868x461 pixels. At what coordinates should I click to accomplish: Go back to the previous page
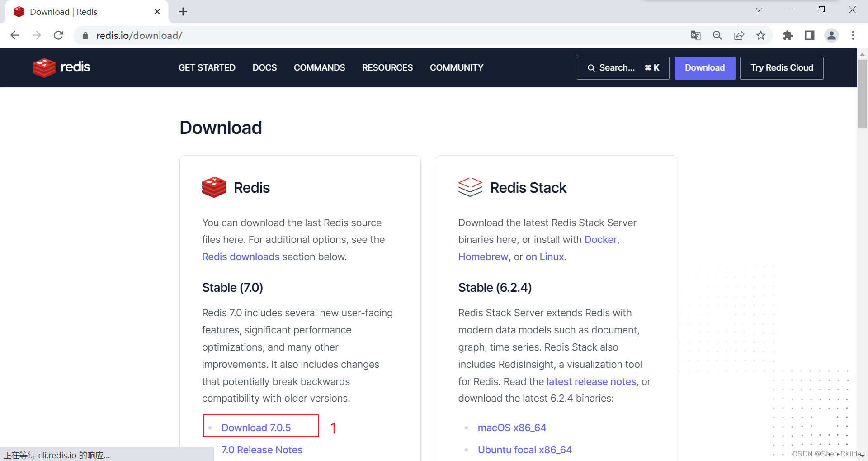[x=15, y=35]
